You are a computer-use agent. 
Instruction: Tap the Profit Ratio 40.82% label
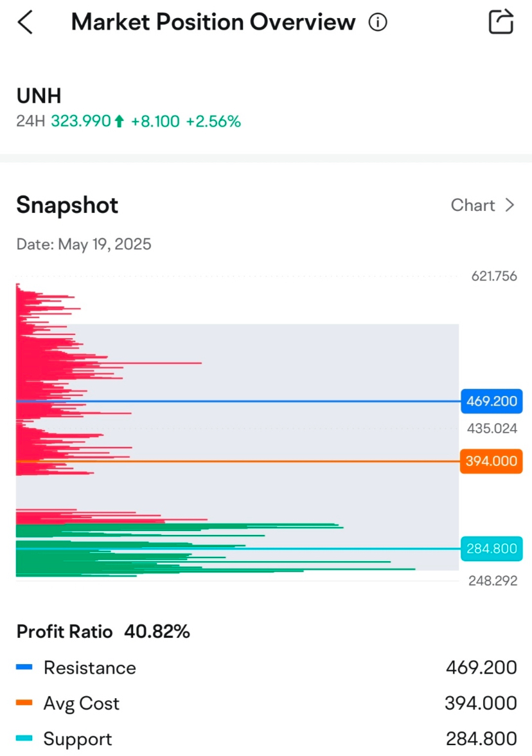point(103,631)
